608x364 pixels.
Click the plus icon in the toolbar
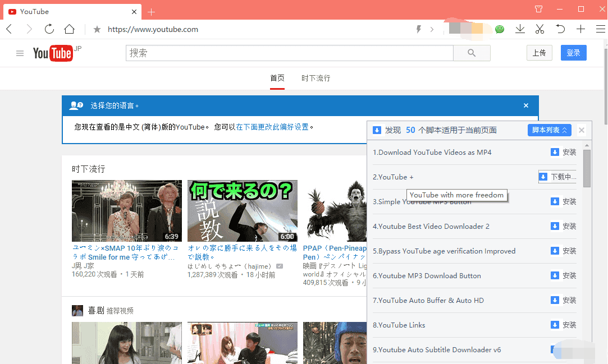pyautogui.click(x=580, y=29)
